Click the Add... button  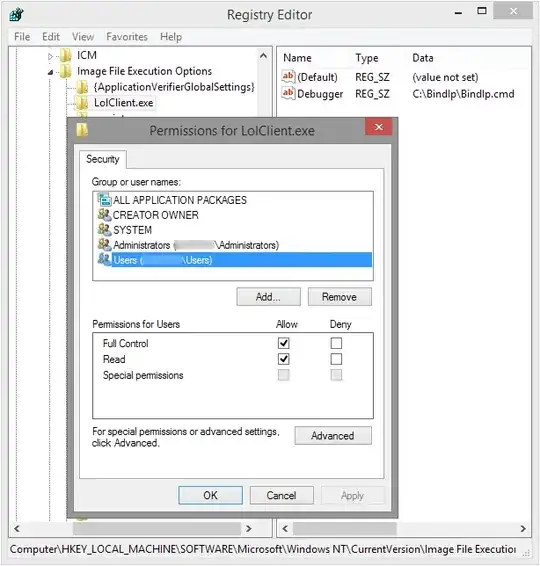(x=268, y=297)
